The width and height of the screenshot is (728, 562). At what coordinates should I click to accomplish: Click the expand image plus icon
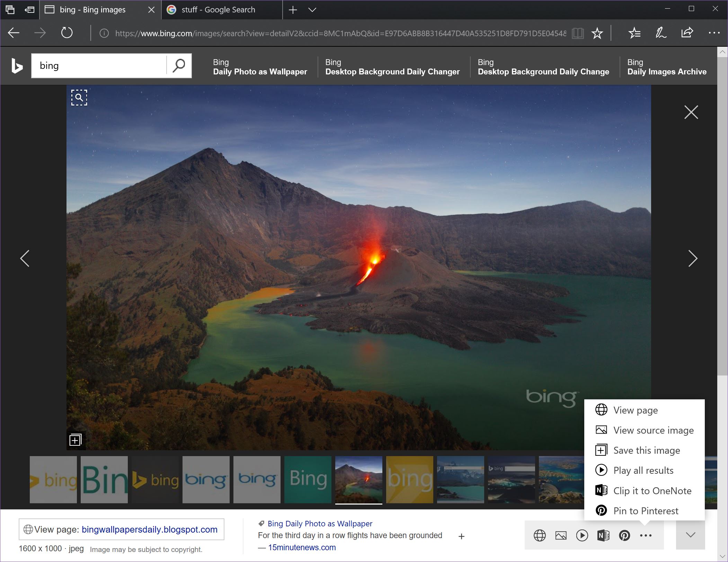click(x=75, y=439)
